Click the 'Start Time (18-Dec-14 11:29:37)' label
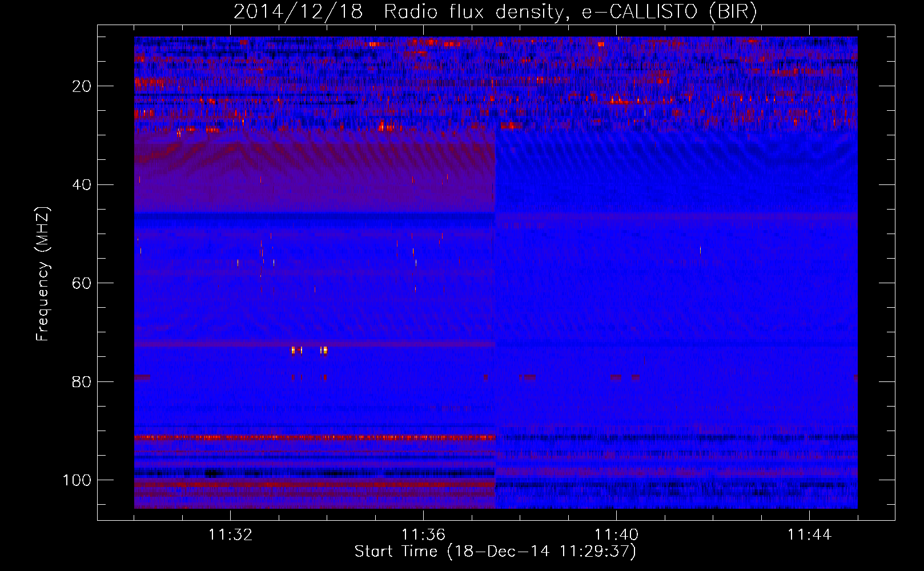 tap(495, 552)
